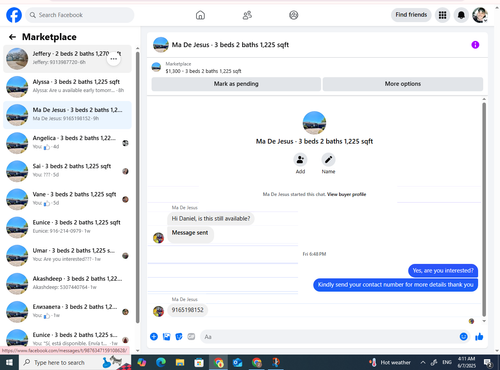The height and width of the screenshot is (370, 500).
Task: Click the 'Hi Daniel, is this still available?' message
Action: [211, 219]
